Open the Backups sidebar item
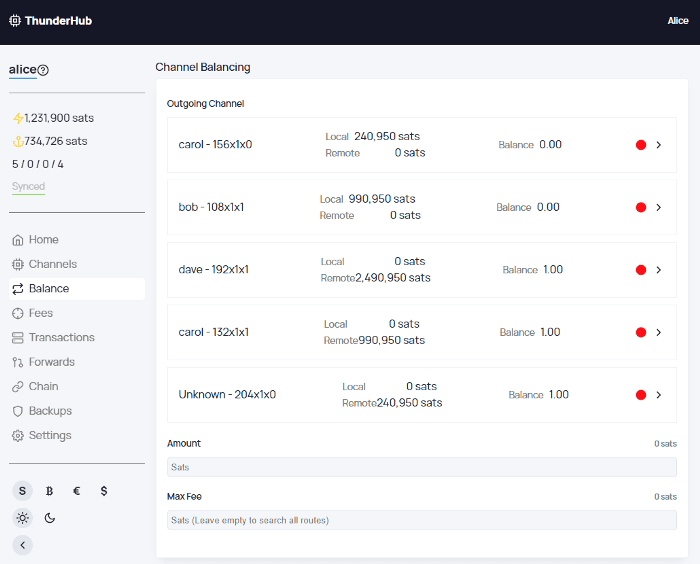700x564 pixels. (77, 411)
